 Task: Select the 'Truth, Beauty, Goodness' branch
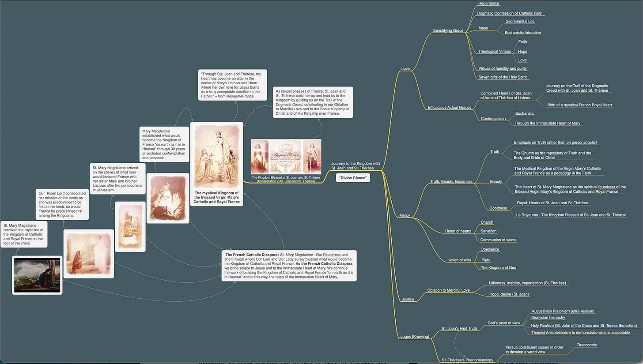(451, 181)
